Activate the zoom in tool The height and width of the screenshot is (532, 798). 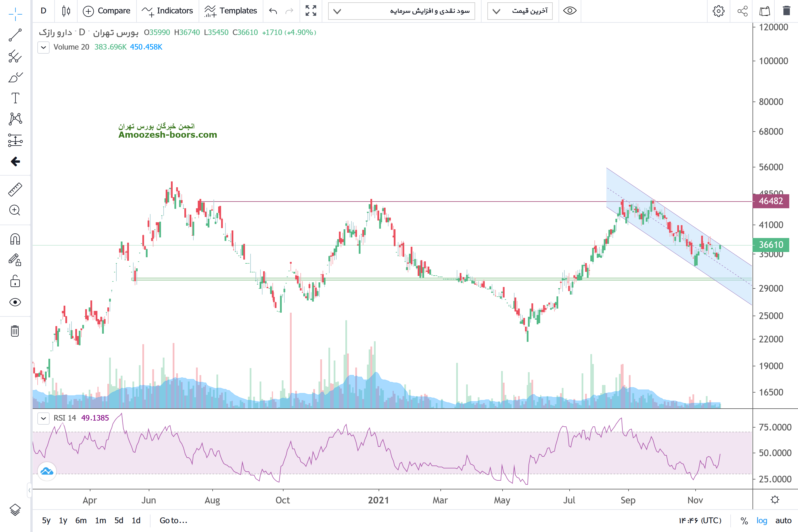click(15, 210)
